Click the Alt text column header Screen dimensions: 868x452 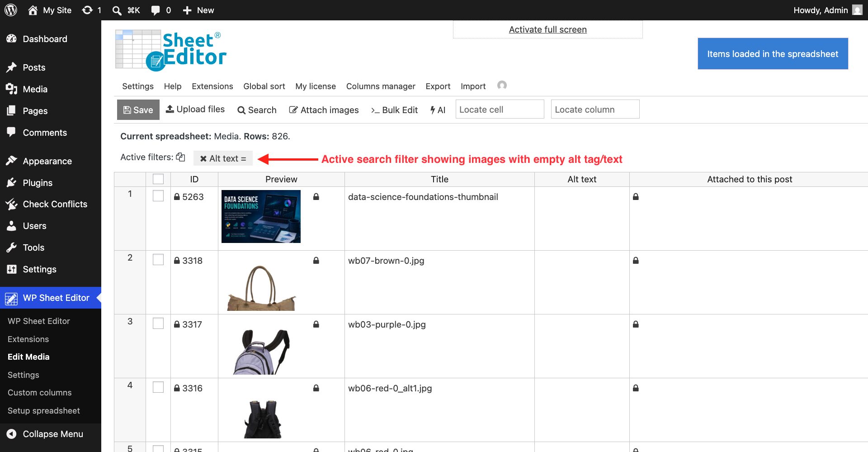582,179
